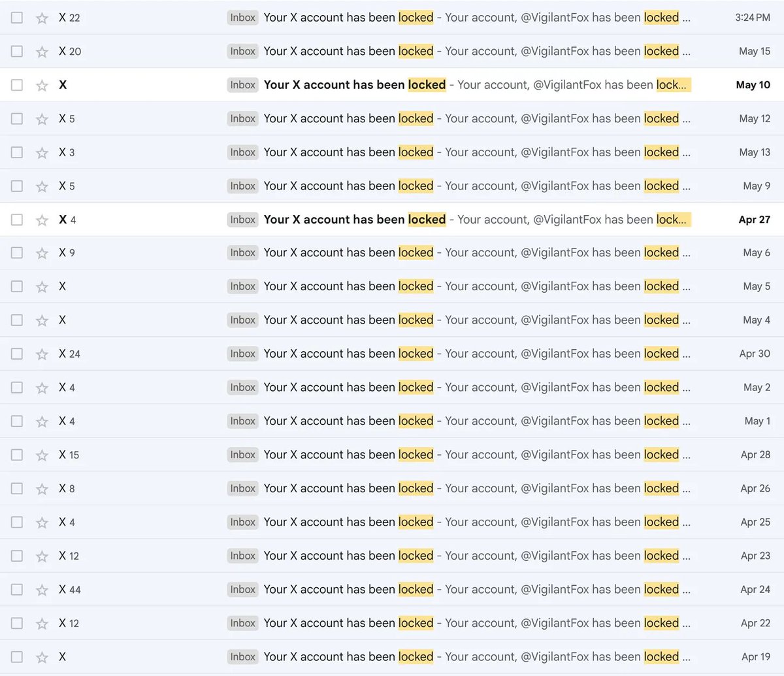The image size is (784, 676).
Task: Click the Inbox label on the Apr 26 email
Action: 242,488
